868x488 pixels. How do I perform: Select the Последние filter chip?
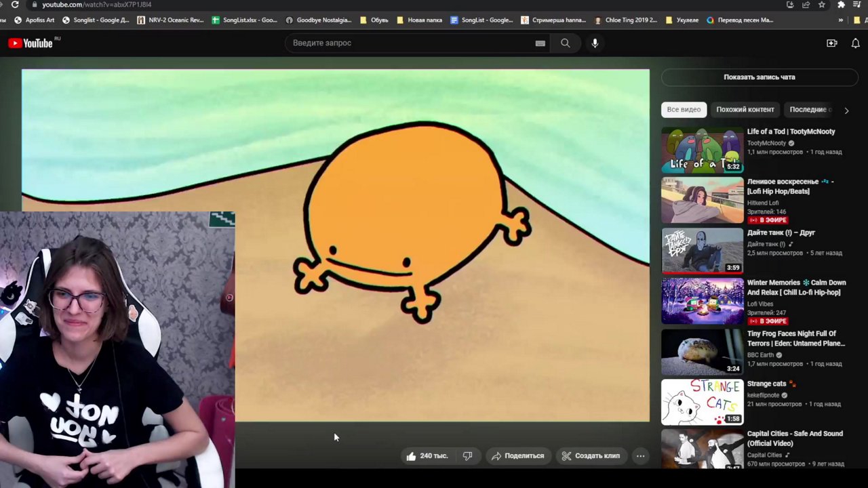(x=810, y=109)
